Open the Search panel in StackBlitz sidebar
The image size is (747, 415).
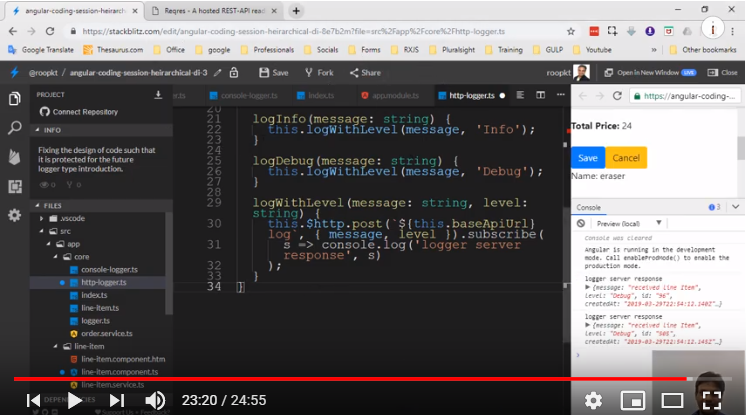click(x=14, y=128)
